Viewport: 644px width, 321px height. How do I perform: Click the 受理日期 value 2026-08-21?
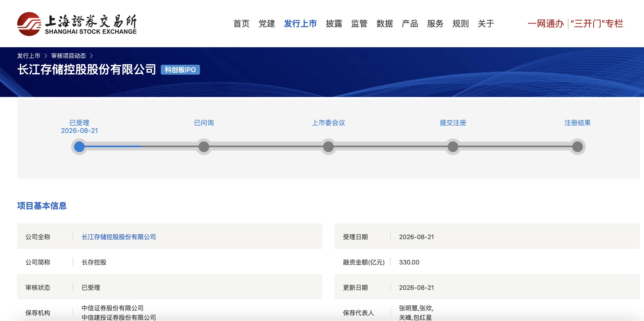(x=417, y=237)
